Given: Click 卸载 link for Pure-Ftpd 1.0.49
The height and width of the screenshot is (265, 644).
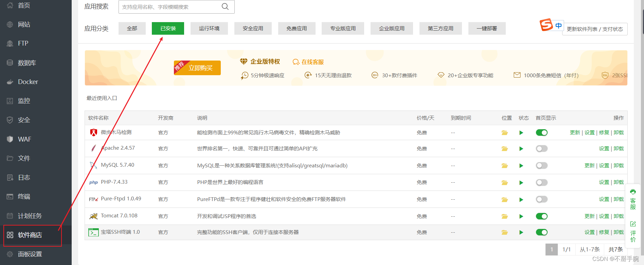Looking at the screenshot, I should (x=619, y=199).
